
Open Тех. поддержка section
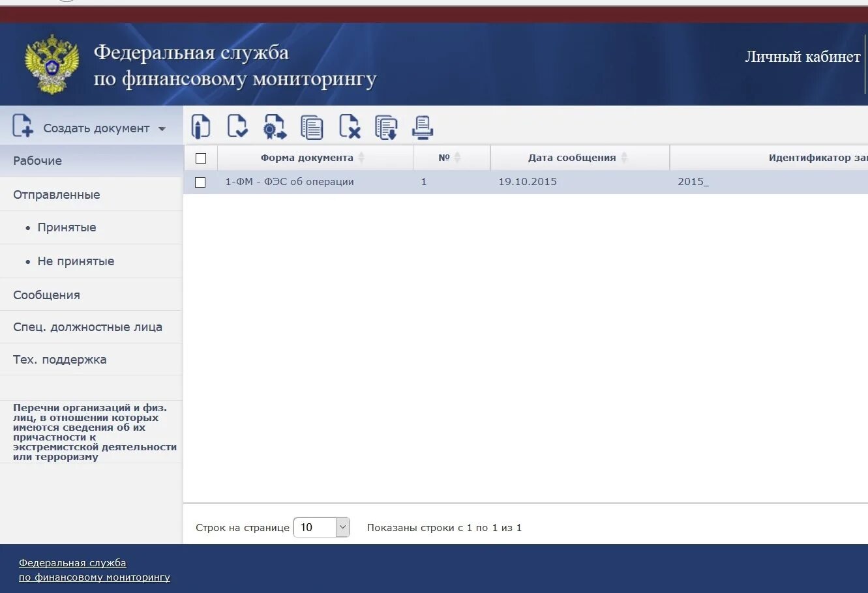pyautogui.click(x=91, y=360)
